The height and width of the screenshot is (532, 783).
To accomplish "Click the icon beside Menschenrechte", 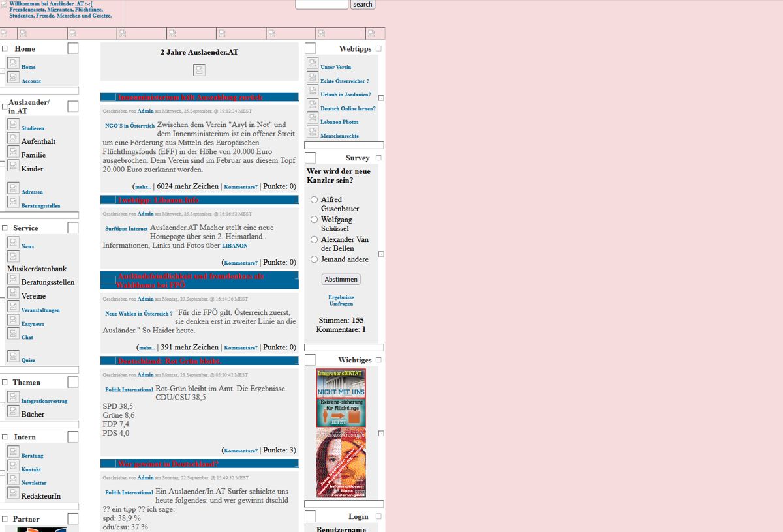I will pos(313,132).
